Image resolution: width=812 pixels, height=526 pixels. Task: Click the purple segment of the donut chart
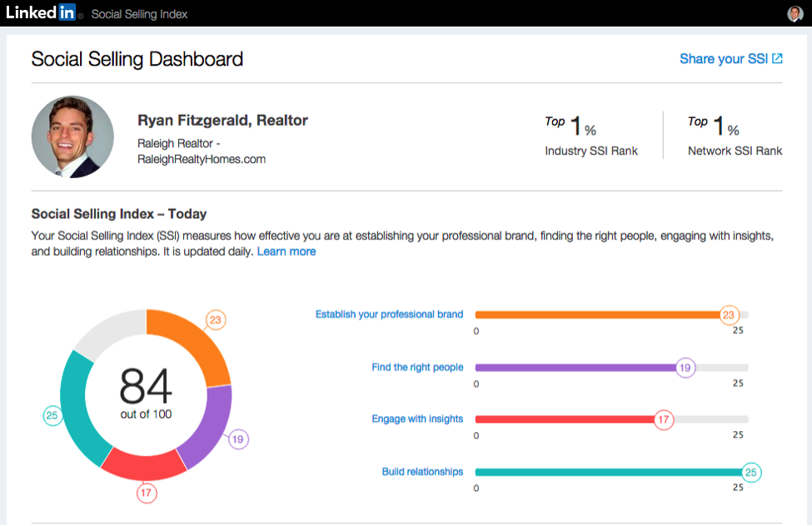tap(212, 429)
